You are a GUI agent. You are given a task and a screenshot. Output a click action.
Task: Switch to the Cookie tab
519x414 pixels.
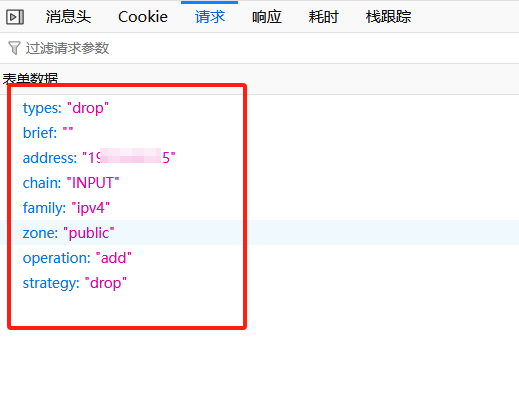(x=143, y=17)
